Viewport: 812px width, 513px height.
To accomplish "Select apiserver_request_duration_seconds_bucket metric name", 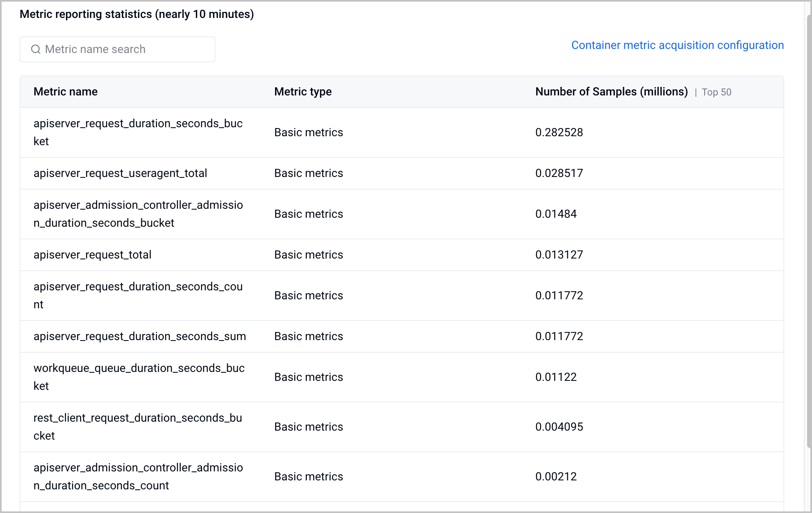I will coord(138,133).
